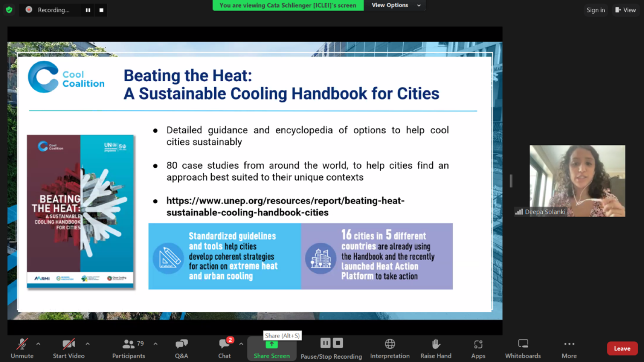Click the green encryption shield icon
Image resolution: width=644 pixels, height=362 pixels.
pos(9,10)
